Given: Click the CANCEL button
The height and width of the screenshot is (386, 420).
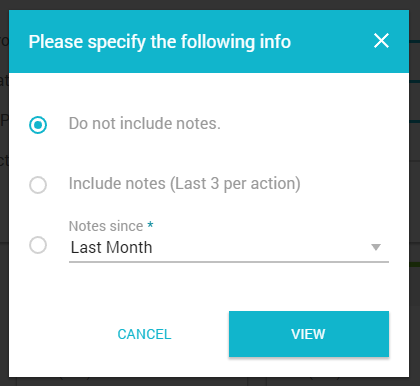Looking at the screenshot, I should (144, 334).
